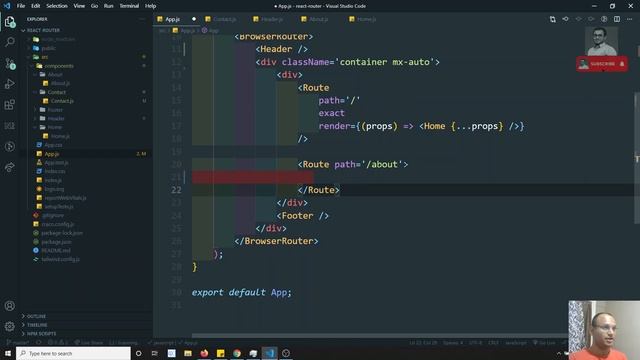Screen dimensions: 640x360
Task: Open Contact.js in the explorer tree
Action: tap(62, 101)
